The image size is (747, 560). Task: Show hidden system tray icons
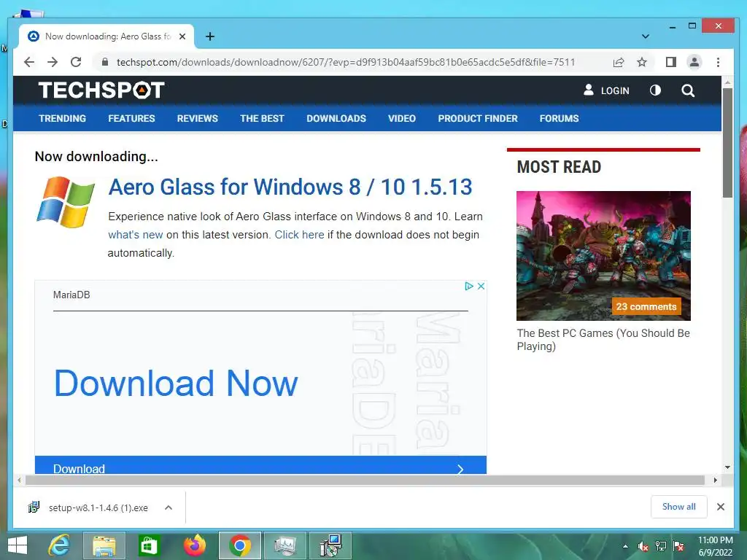pos(625,546)
